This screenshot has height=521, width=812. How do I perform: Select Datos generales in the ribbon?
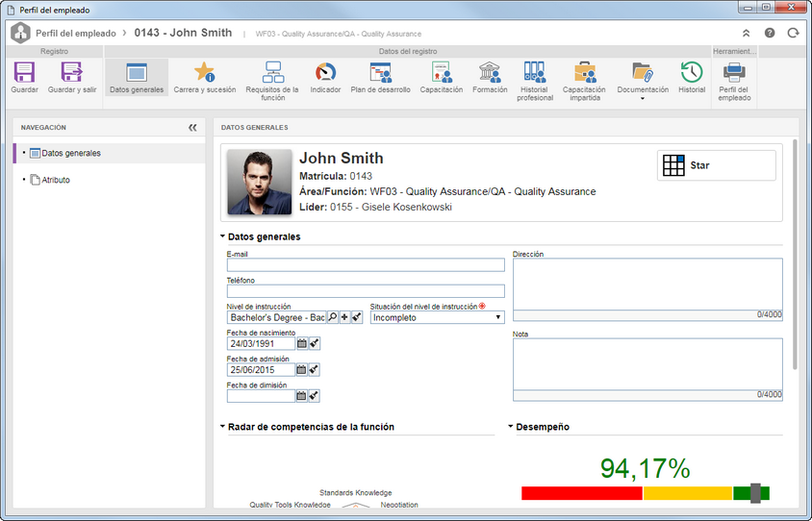(x=137, y=78)
